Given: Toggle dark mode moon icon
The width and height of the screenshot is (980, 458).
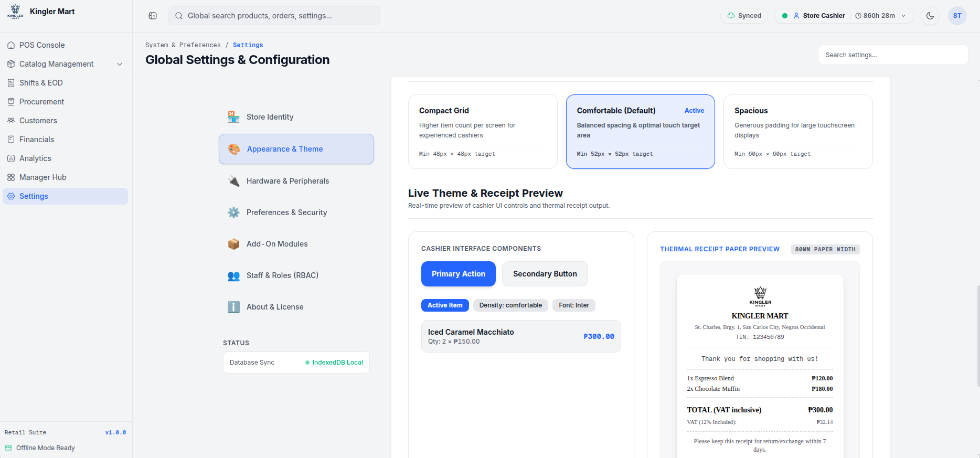Looking at the screenshot, I should tap(930, 16).
